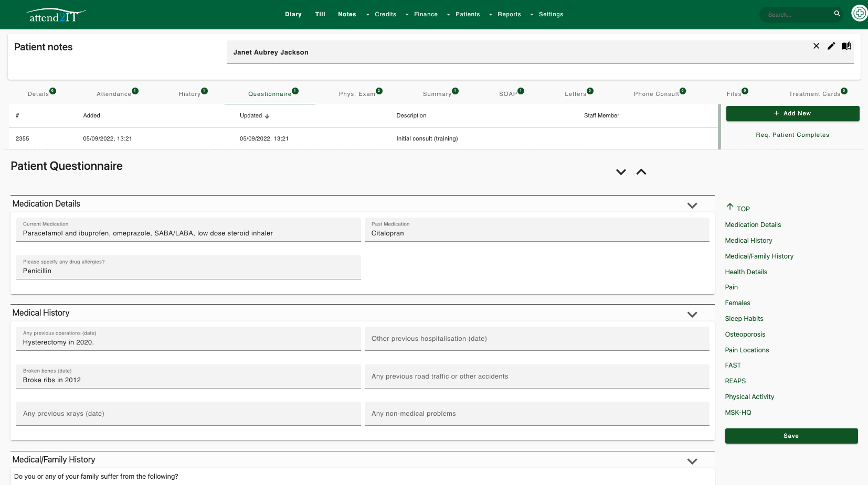Click the down chevron beside Patient Questionnaire

point(621,171)
